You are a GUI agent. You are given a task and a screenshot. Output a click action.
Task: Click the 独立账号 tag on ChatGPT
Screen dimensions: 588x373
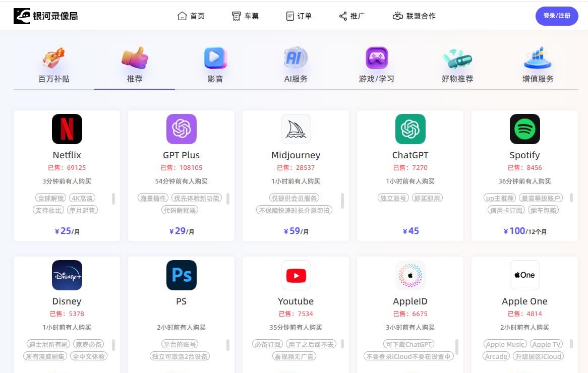pos(393,198)
